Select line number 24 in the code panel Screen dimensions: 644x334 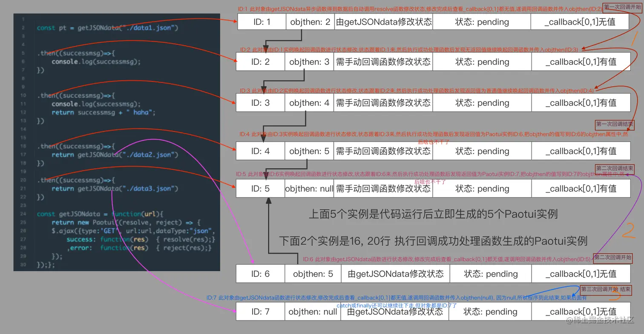click(x=23, y=214)
